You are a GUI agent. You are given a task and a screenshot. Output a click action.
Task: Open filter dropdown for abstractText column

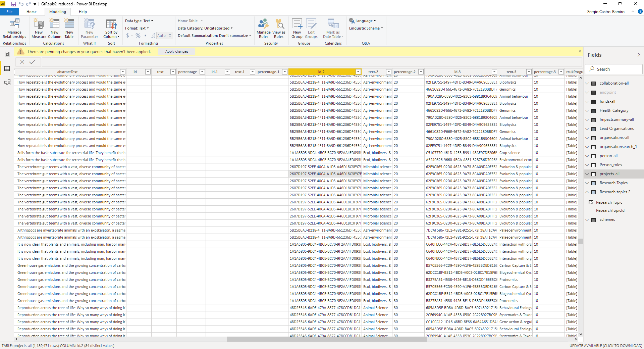[123, 72]
